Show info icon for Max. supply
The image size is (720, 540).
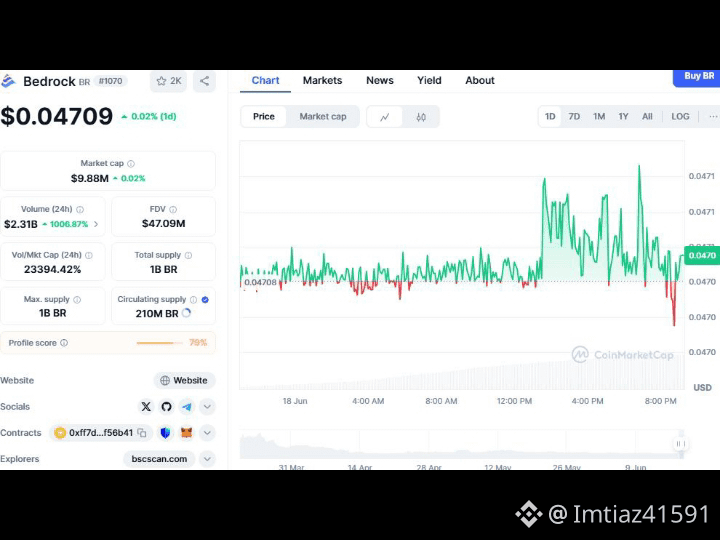click(x=77, y=299)
